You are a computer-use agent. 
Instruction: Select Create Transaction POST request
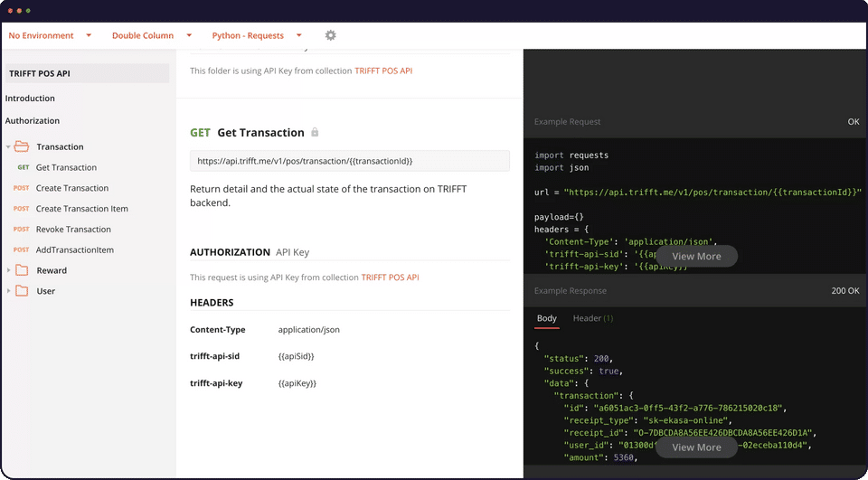72,188
